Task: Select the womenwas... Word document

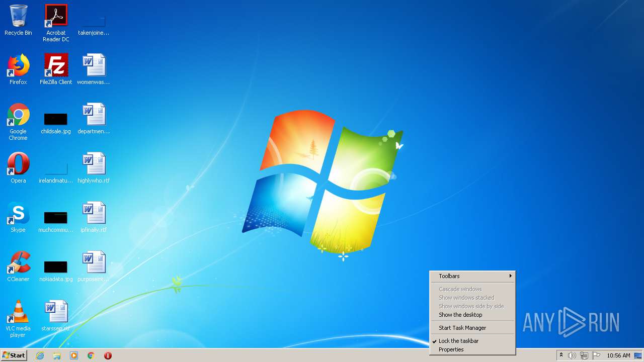Action: click(x=94, y=69)
